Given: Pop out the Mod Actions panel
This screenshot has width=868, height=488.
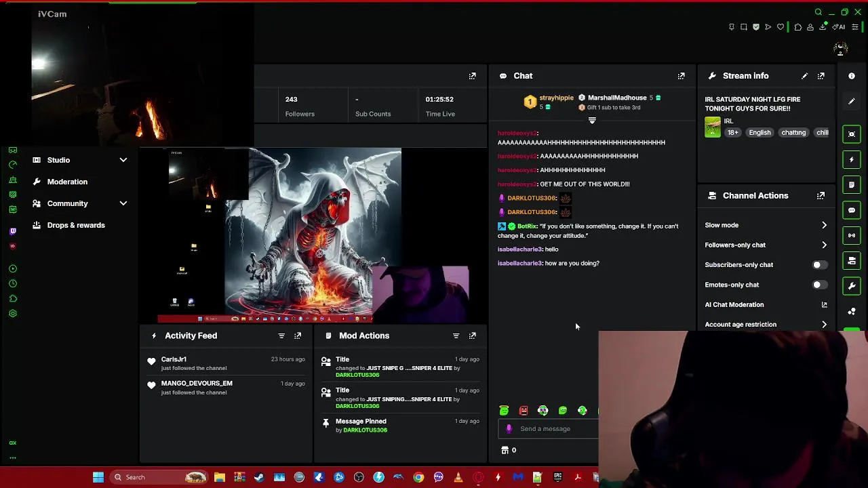Looking at the screenshot, I should pyautogui.click(x=473, y=335).
